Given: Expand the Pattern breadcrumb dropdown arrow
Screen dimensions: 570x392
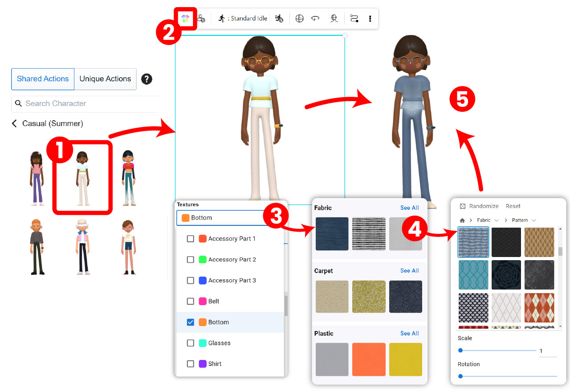Looking at the screenshot, I should pos(534,220).
